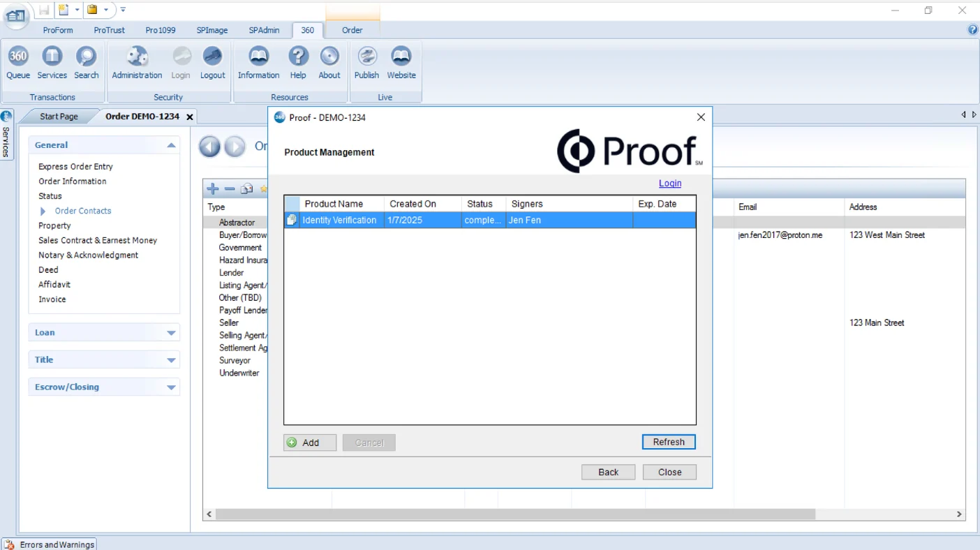The width and height of the screenshot is (980, 550).
Task: Switch to the ProTrust ribbon tab
Action: tap(110, 30)
